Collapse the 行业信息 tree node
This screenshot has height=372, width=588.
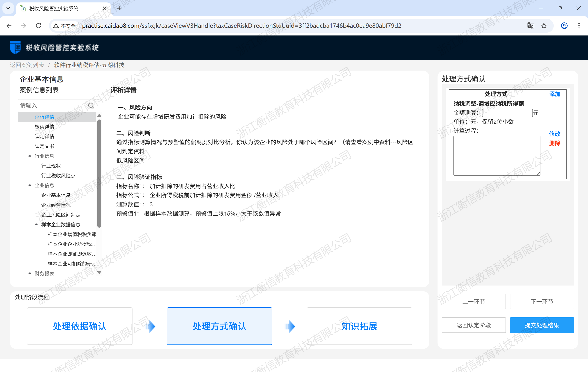click(30, 156)
